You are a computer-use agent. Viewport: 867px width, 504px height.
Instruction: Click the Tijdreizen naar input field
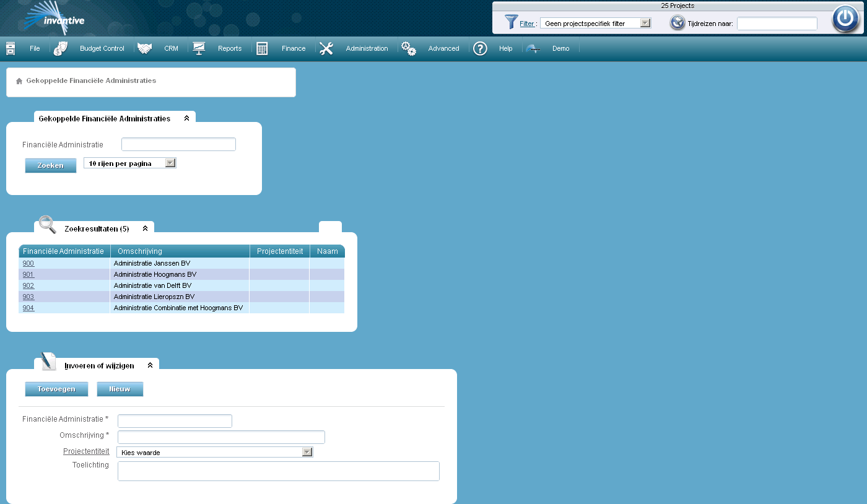tap(777, 24)
